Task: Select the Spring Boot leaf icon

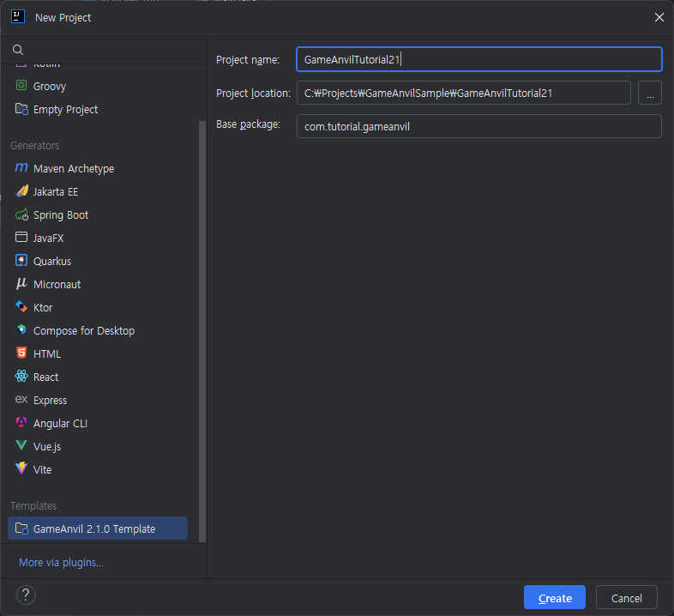Action: [21, 215]
